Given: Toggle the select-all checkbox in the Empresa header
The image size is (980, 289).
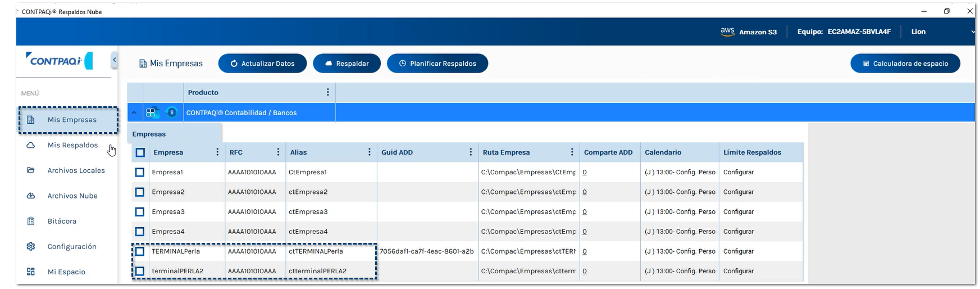Looking at the screenshot, I should tap(140, 152).
